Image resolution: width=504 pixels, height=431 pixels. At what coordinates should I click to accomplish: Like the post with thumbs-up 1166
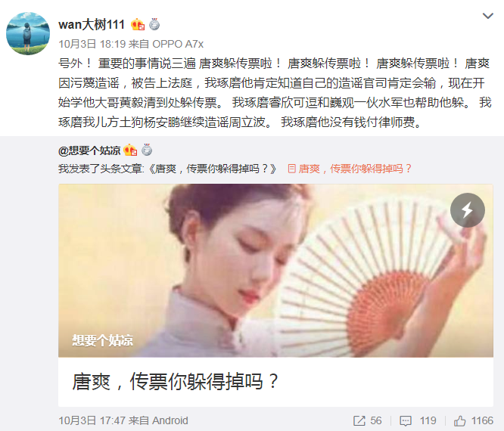[474, 420]
